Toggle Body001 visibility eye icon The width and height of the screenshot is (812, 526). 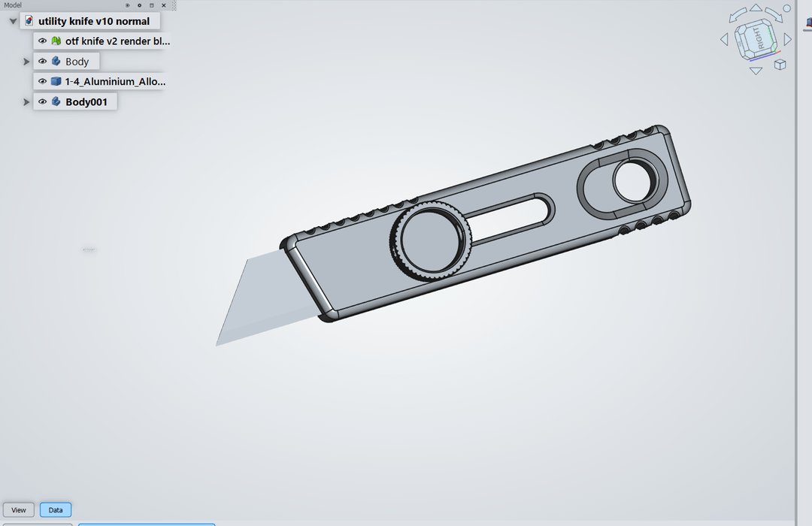click(x=43, y=102)
